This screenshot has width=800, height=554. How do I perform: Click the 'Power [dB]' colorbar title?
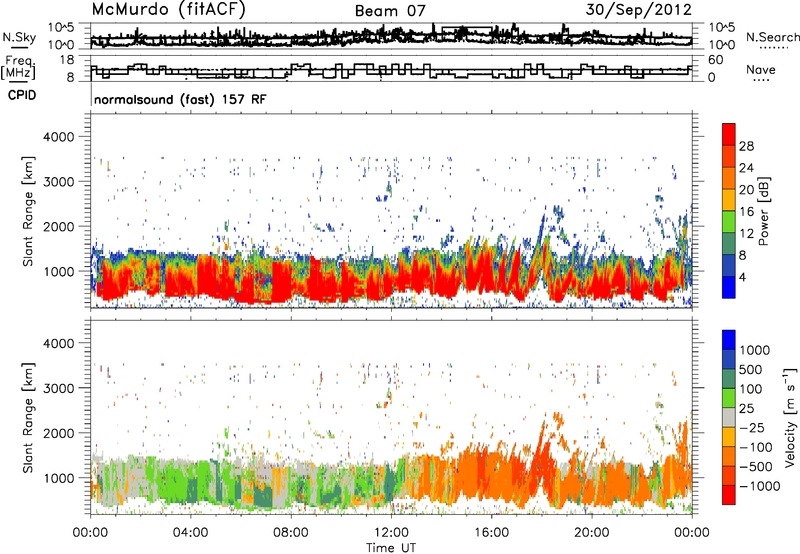[763, 211]
